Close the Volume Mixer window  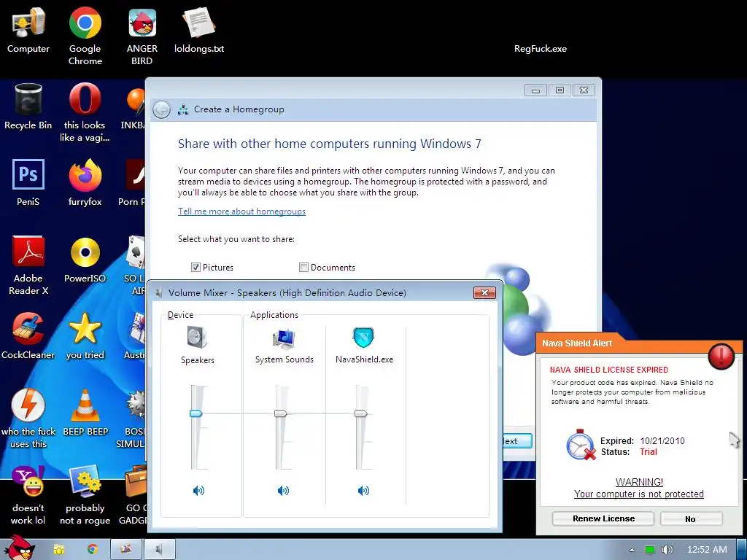[484, 292]
